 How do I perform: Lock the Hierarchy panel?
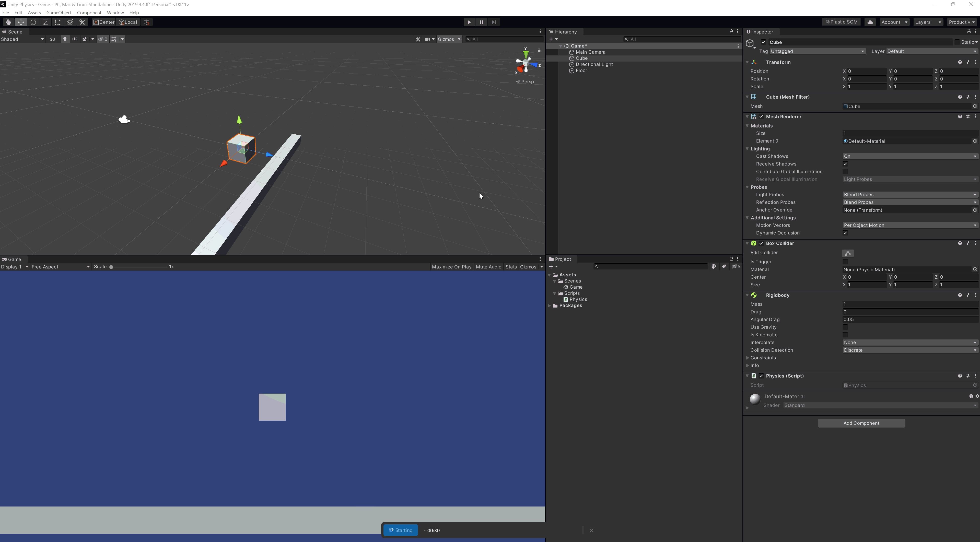[x=731, y=32]
